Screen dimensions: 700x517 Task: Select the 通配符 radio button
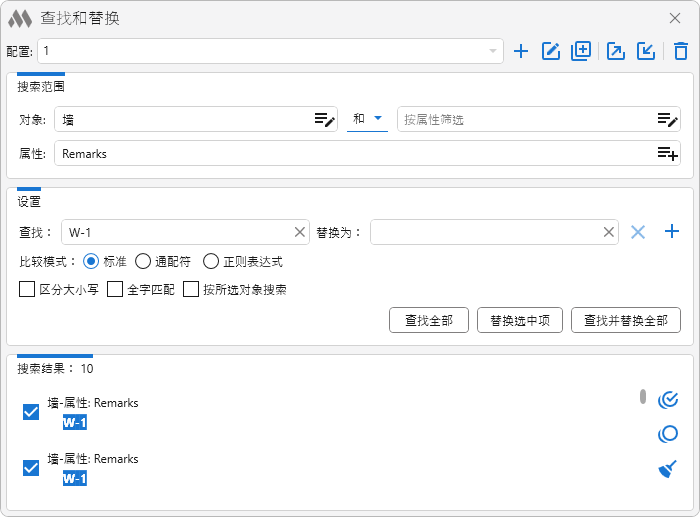coord(143,261)
